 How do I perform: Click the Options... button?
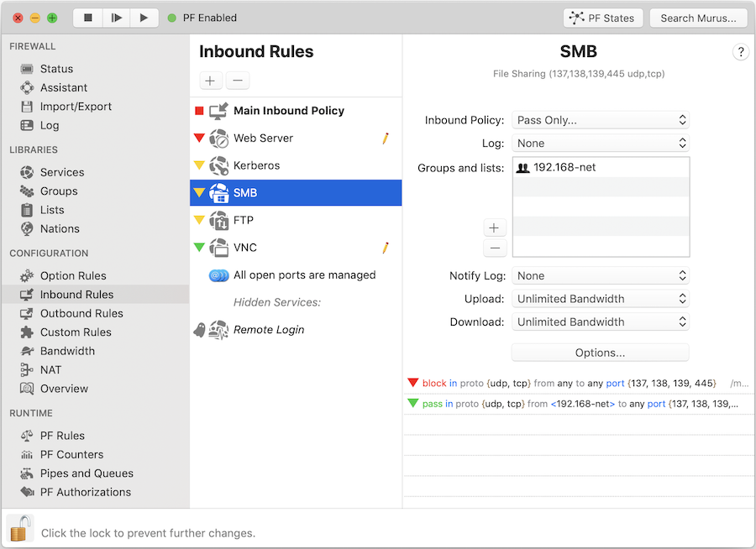601,353
